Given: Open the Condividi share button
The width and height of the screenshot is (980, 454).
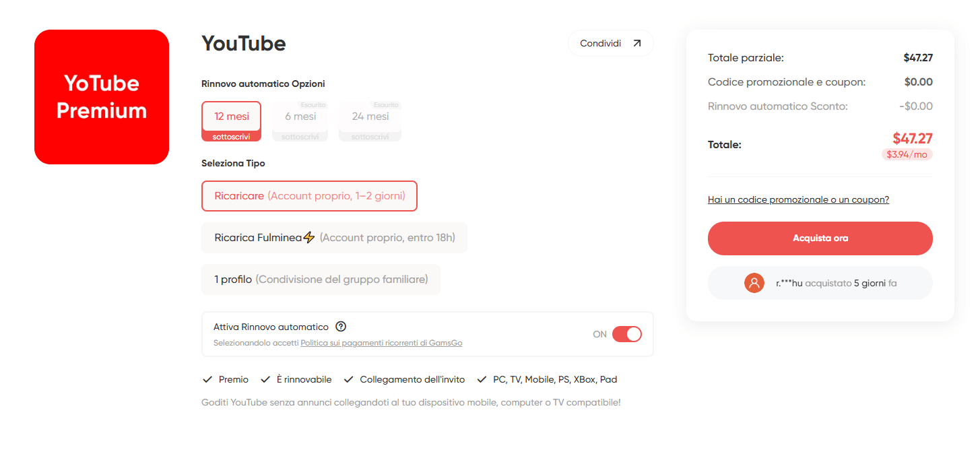Looking at the screenshot, I should [611, 43].
